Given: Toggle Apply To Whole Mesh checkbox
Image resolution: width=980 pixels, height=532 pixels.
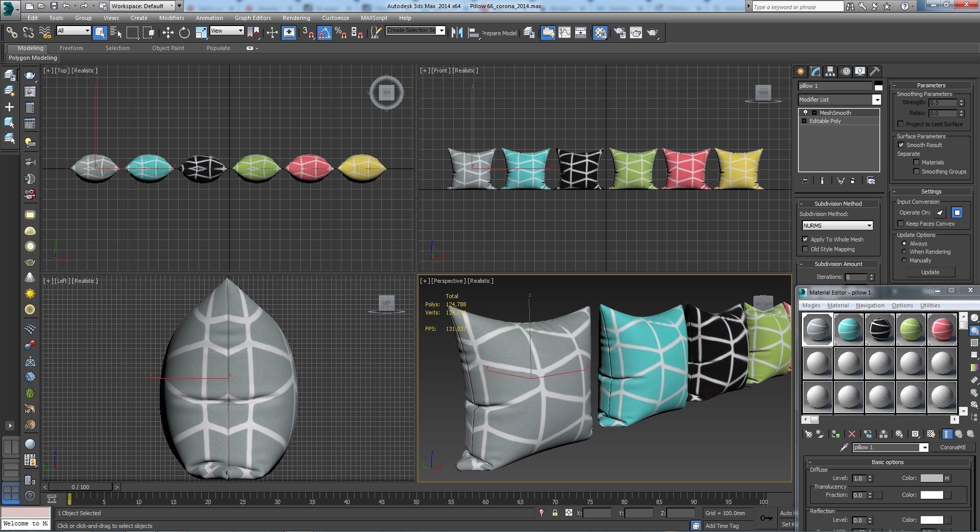Looking at the screenshot, I should (805, 239).
